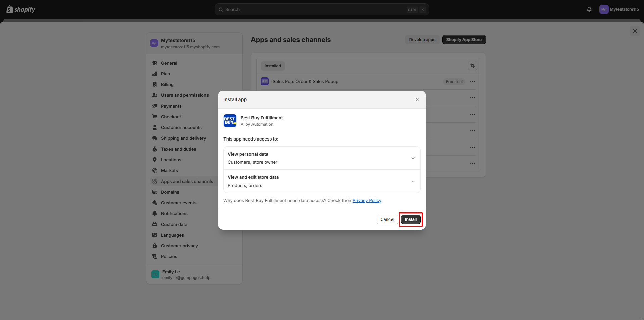Viewport: 644px width, 320px height.
Task: Click the notifications bell icon
Action: coord(589,9)
